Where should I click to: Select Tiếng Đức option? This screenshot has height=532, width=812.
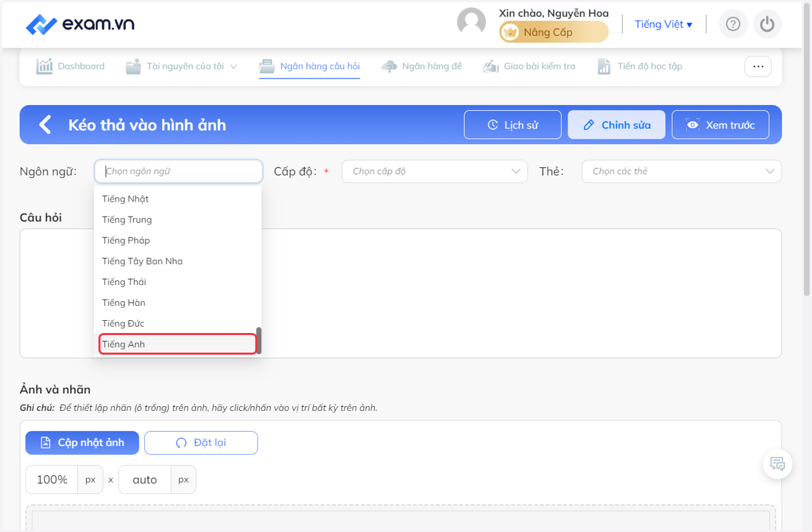tap(177, 324)
